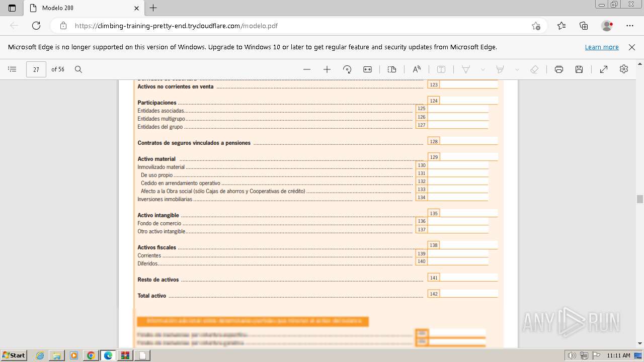Screen dimensions: 644x362
Task: Select the Draw pen tool
Action: [466, 69]
